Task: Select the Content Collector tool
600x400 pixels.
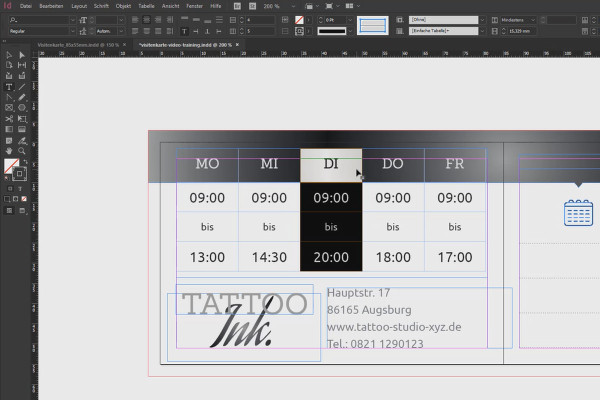Action: coord(9,76)
